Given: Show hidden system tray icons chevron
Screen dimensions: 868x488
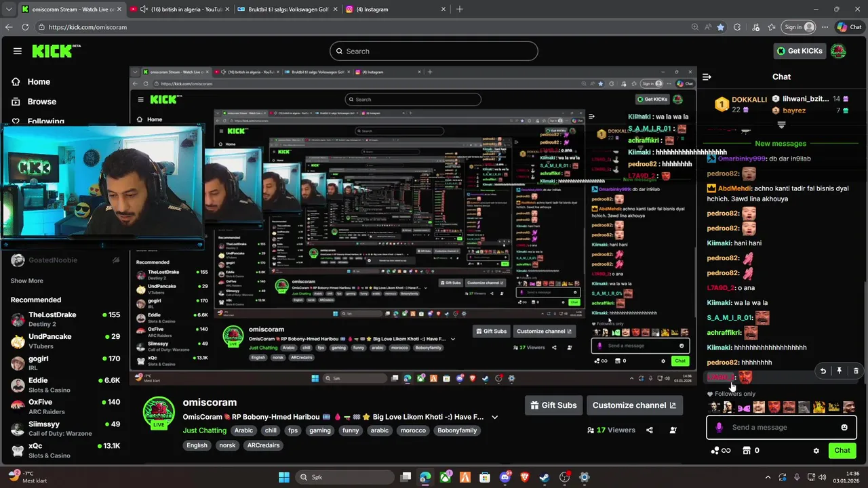Looking at the screenshot, I should click(768, 477).
